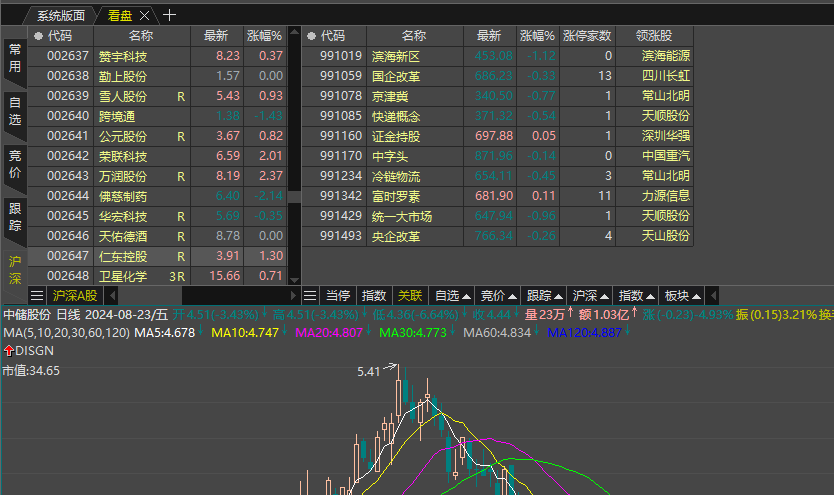This screenshot has height=495, width=834.
Task: Select the 指数 tab next to 当停
Action: tap(373, 296)
